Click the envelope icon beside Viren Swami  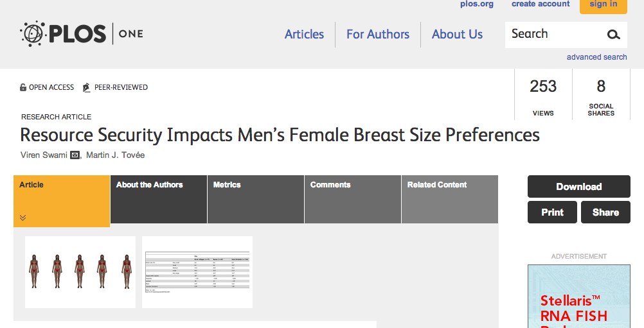(75, 155)
